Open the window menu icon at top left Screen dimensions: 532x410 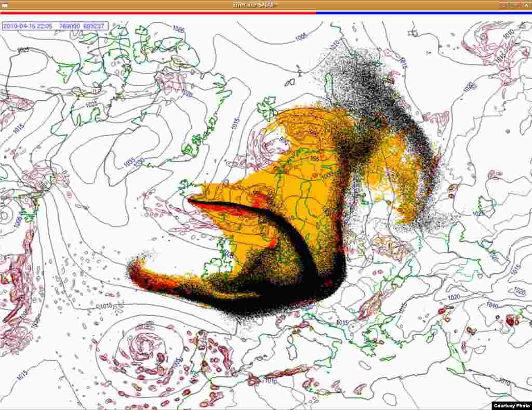[3, 5]
